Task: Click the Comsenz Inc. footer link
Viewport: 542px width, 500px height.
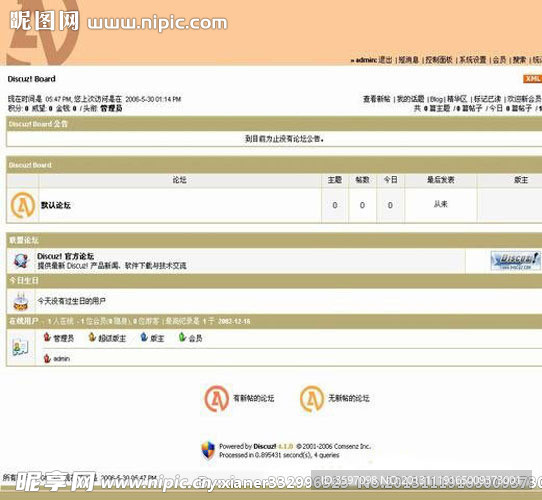Action: coord(352,446)
